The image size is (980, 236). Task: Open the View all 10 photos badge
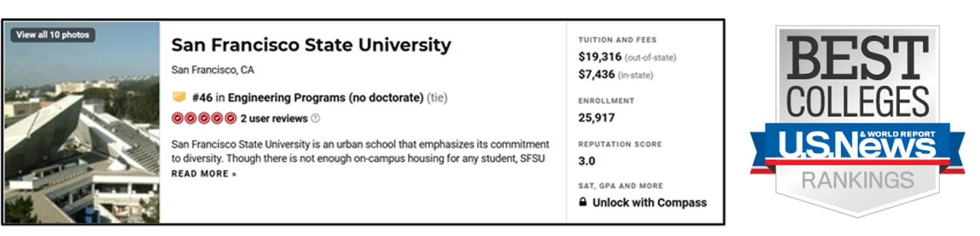[x=53, y=35]
